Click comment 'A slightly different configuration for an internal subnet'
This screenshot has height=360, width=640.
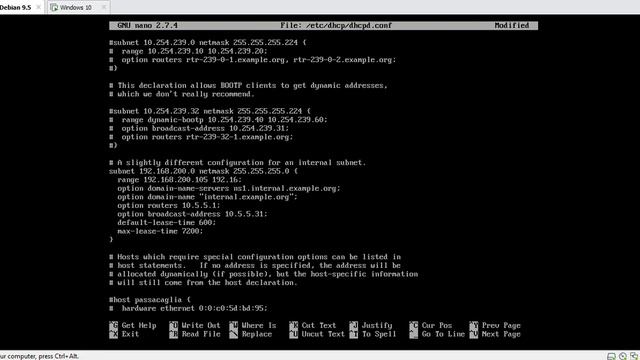pos(238,162)
